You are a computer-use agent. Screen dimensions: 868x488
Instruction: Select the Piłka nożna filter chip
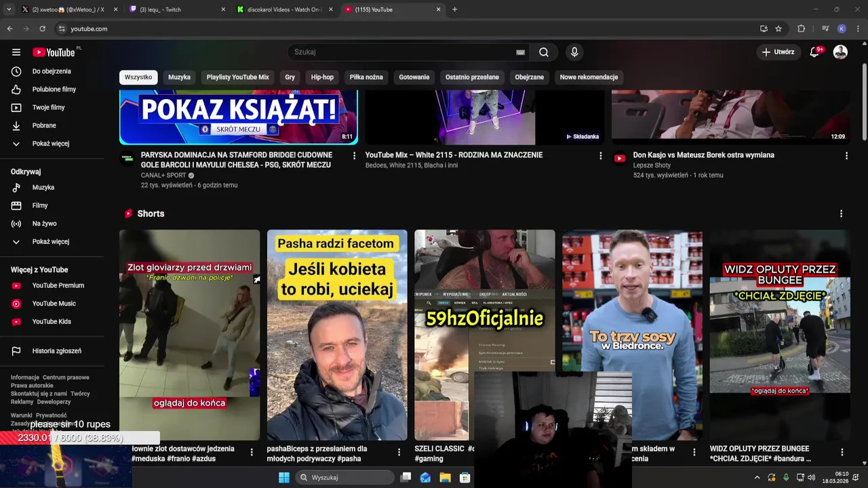366,77
